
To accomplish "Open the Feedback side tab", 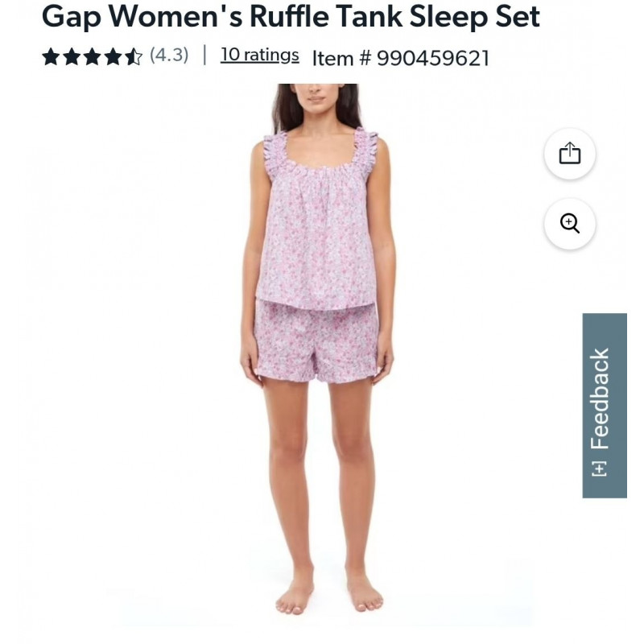I will (605, 406).
